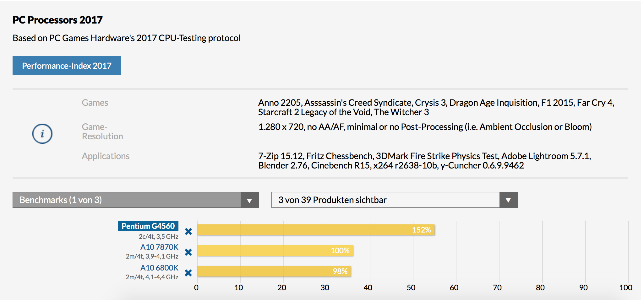644x300 pixels.
Task: Click the 2m/4t, 4,1-4,4 GHz spec text
Action: pyautogui.click(x=152, y=277)
